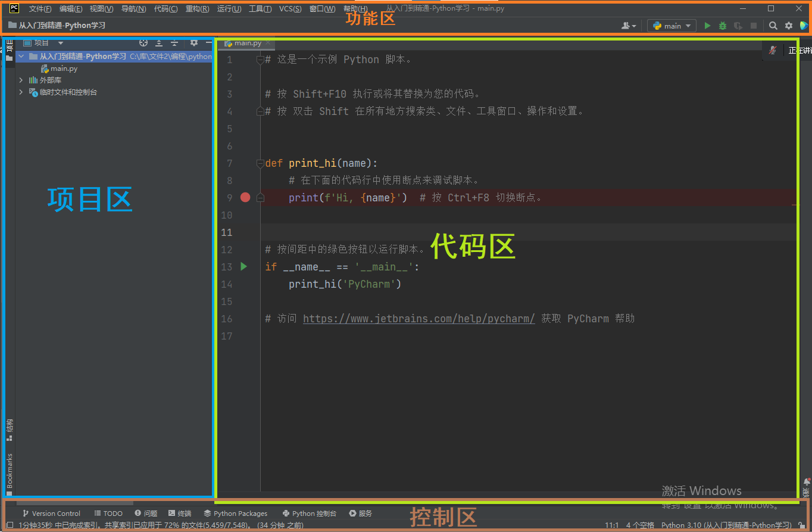Open the 问题 problems tool window
This screenshot has width=812, height=532.
[146, 513]
